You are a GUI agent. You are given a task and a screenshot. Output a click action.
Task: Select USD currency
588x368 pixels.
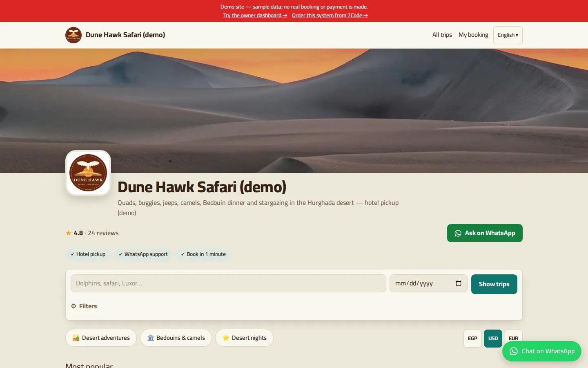[x=493, y=339]
